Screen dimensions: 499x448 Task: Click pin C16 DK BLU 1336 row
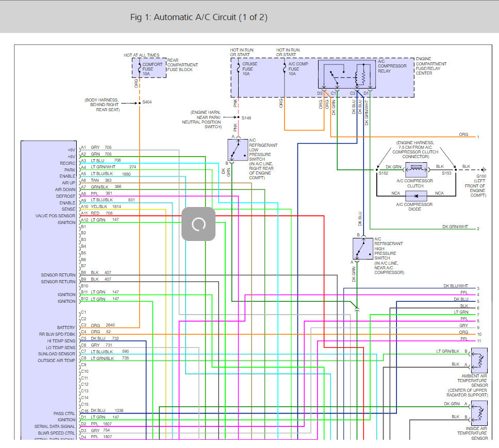tap(102, 411)
